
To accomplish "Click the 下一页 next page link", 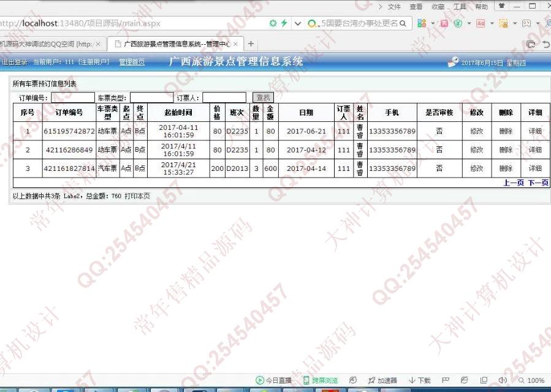I will pos(538,183).
